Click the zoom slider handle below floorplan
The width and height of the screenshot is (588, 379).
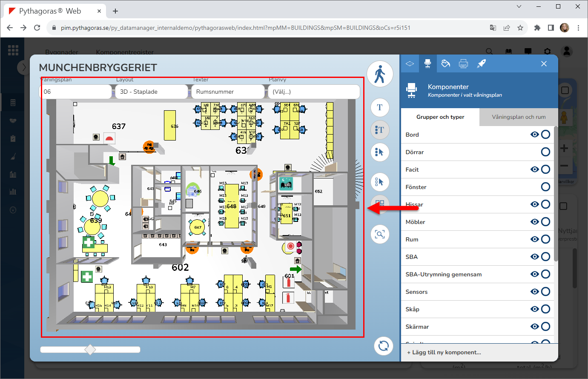click(x=90, y=350)
